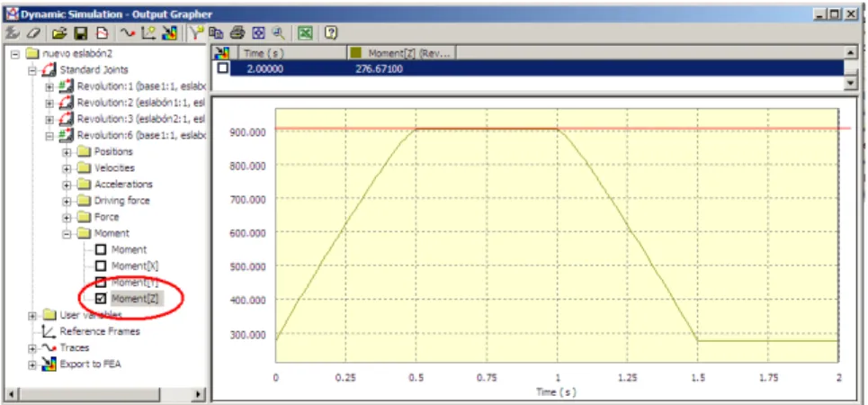Click the eraser toolbar icon
Viewport: 868px width, 405px height.
(33, 33)
